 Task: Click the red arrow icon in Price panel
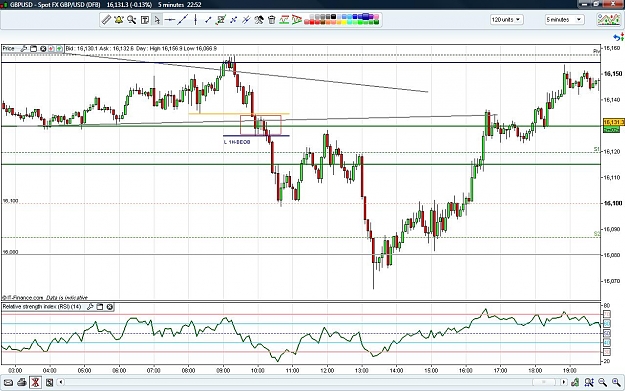[51, 49]
